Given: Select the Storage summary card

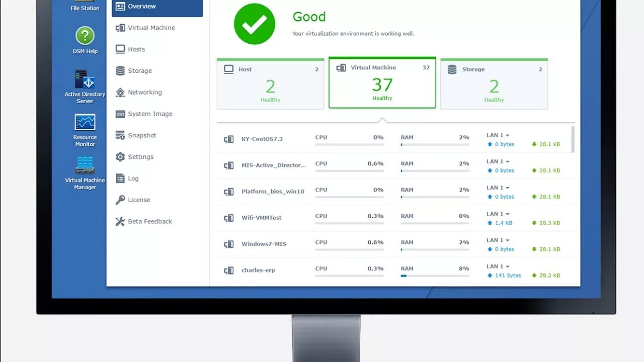Looking at the screenshot, I should (494, 84).
